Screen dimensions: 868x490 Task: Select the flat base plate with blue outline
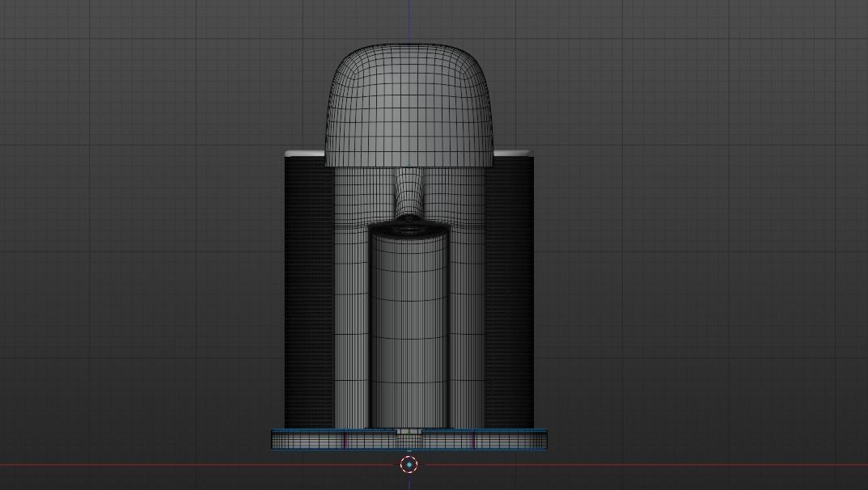coord(409,439)
